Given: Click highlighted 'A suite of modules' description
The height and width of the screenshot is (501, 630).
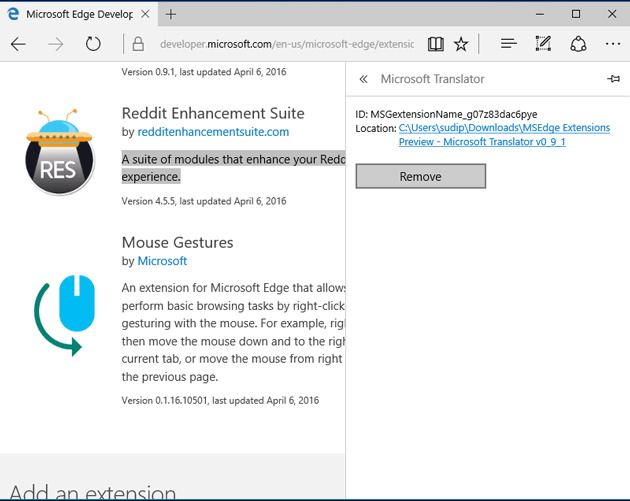Looking at the screenshot, I should pyautogui.click(x=233, y=168).
